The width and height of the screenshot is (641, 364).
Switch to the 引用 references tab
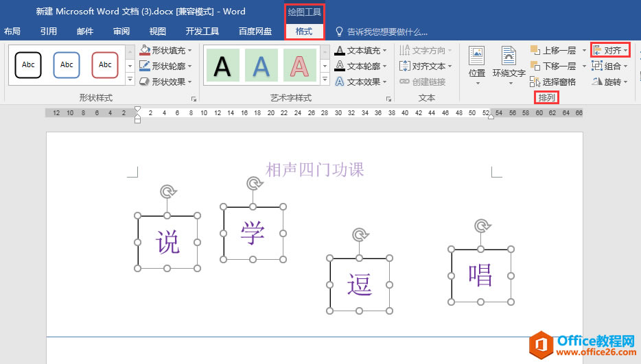tap(49, 32)
